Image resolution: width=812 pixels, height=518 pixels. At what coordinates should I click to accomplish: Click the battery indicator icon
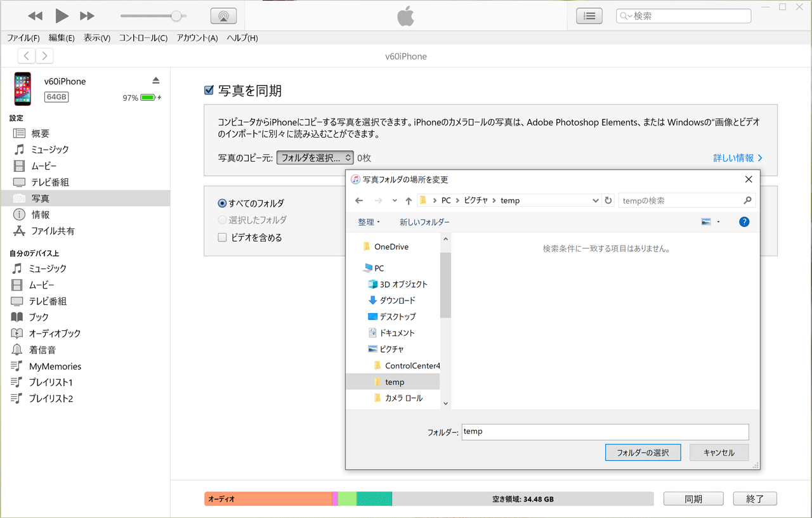click(x=149, y=98)
